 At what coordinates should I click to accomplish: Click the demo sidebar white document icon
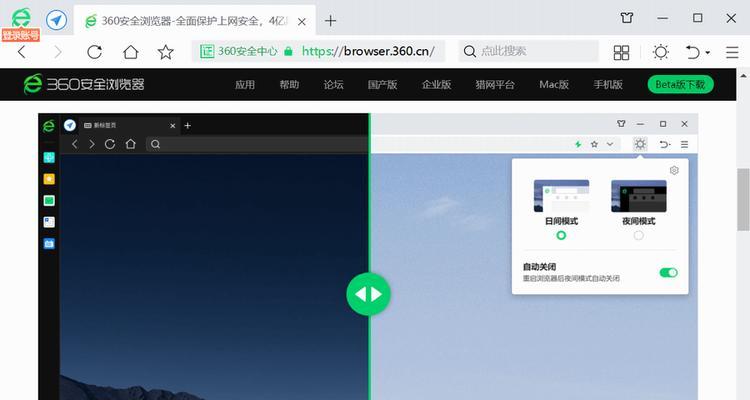pyautogui.click(x=49, y=222)
